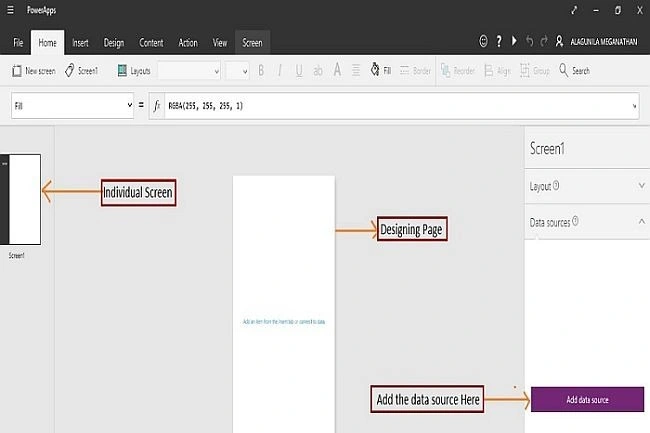Screen dimensions: 650x433
Task: Expand the Layout section chevron
Action: point(642,185)
